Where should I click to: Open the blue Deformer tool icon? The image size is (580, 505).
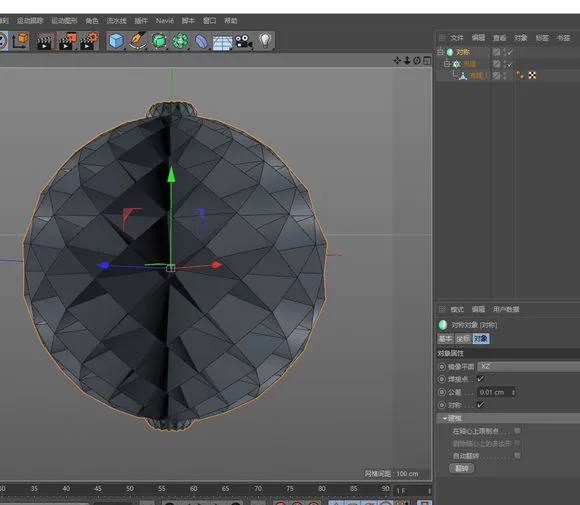[x=201, y=41]
